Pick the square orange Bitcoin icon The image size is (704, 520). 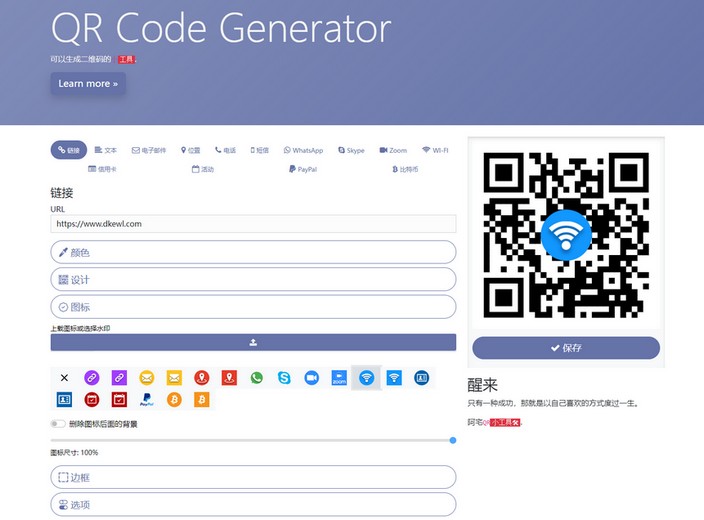(x=202, y=399)
